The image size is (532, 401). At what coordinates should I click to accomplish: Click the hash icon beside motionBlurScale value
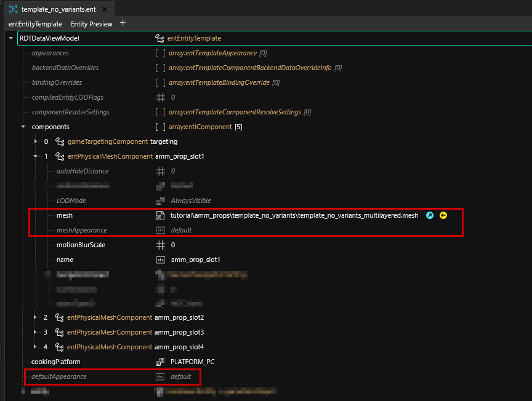pyautogui.click(x=160, y=245)
